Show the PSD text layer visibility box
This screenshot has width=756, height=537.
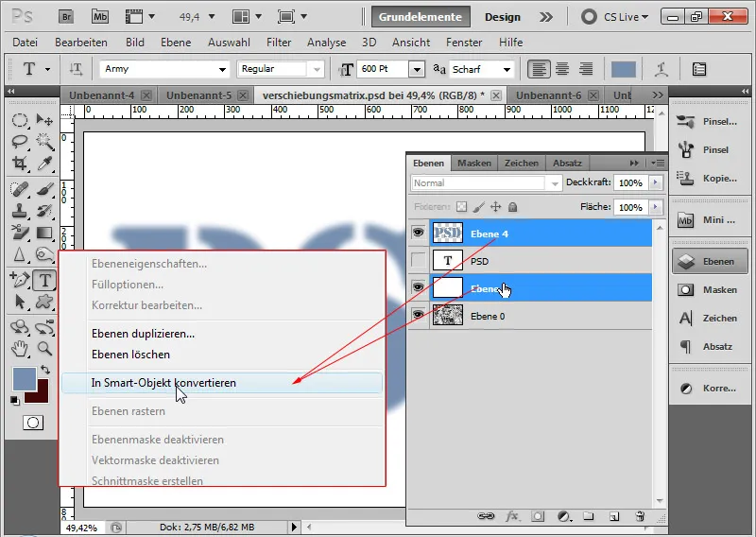tap(419, 261)
